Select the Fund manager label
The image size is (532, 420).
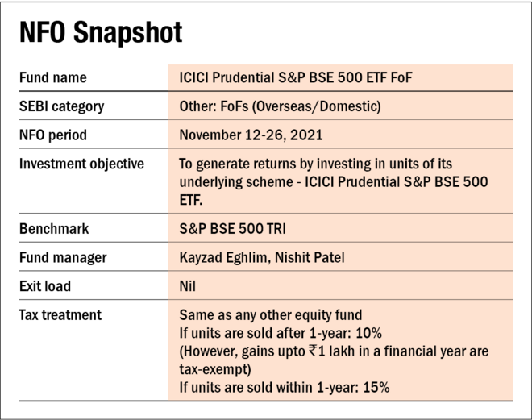click(x=63, y=258)
